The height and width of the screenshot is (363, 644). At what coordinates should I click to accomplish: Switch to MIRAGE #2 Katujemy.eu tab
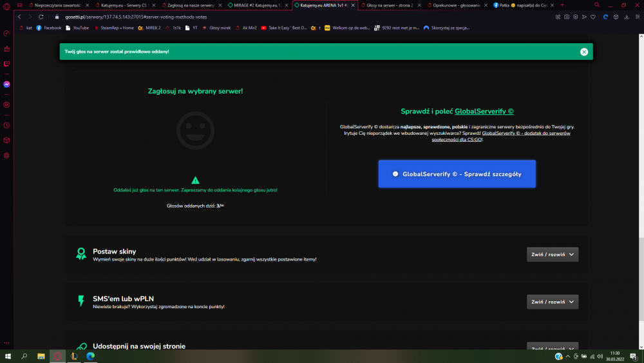257,5
